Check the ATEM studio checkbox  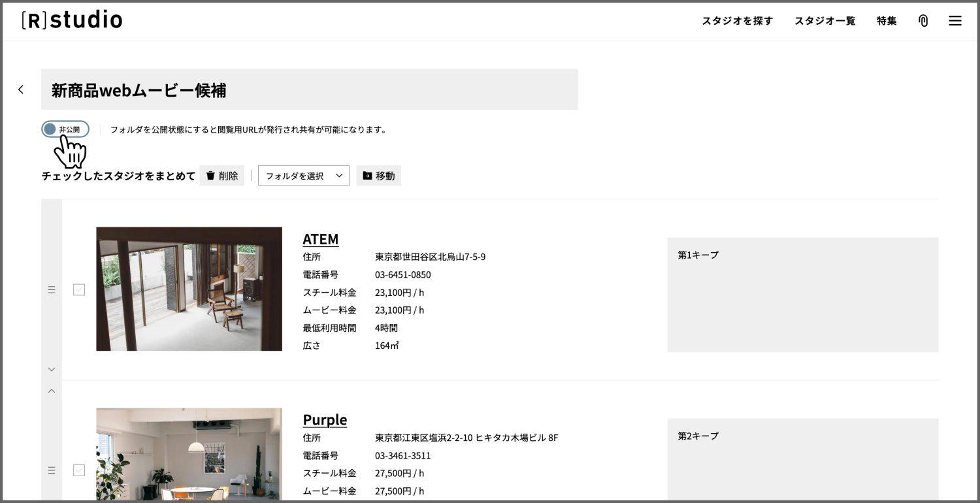coord(79,289)
